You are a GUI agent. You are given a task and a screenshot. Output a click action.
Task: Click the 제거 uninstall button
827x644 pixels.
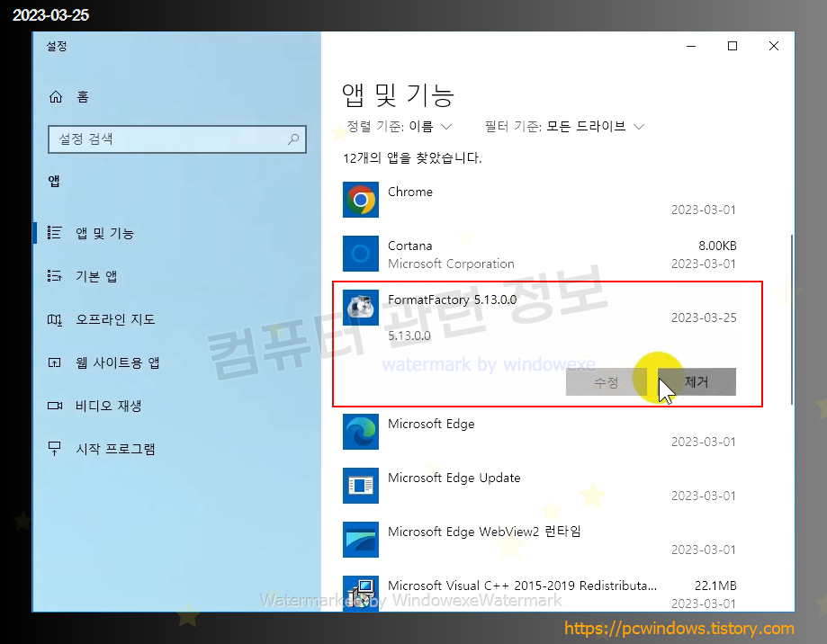pos(697,381)
